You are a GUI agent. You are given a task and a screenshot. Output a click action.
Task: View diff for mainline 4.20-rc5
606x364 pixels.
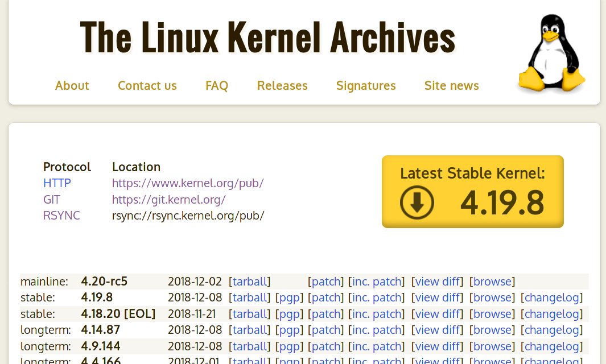[x=437, y=282]
